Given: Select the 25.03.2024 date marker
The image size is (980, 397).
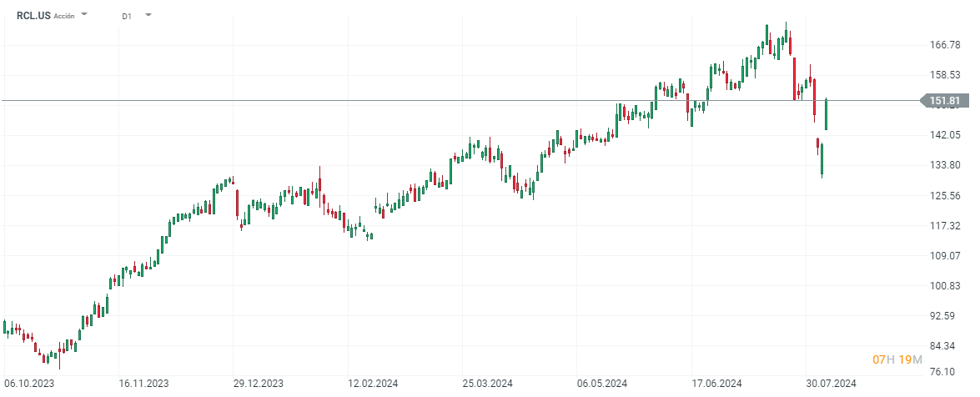Looking at the screenshot, I should 486,384.
